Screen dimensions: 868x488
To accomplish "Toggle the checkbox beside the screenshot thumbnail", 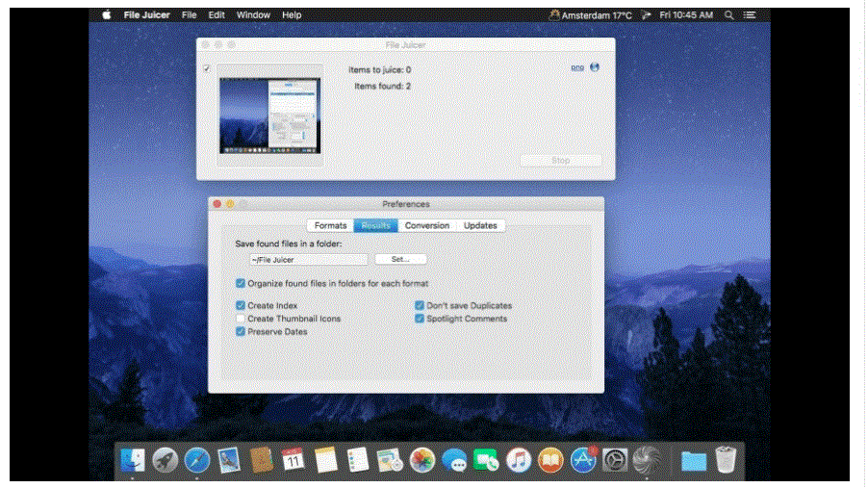I will [x=207, y=68].
